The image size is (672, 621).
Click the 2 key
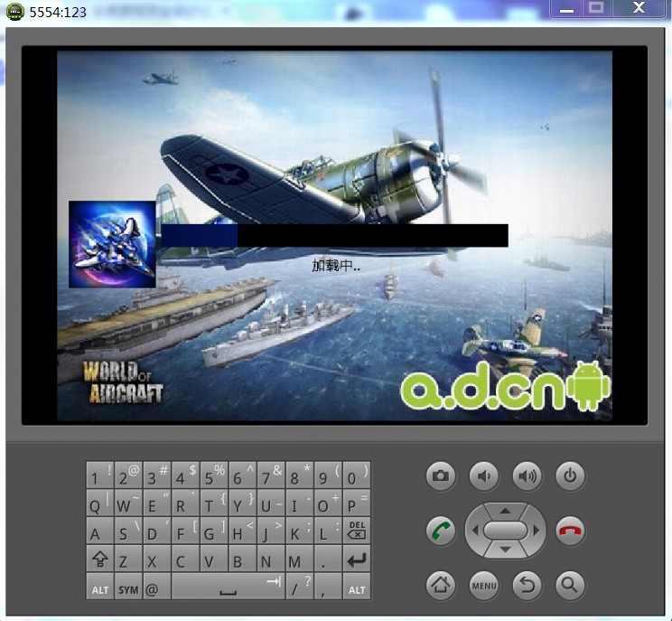point(128,475)
